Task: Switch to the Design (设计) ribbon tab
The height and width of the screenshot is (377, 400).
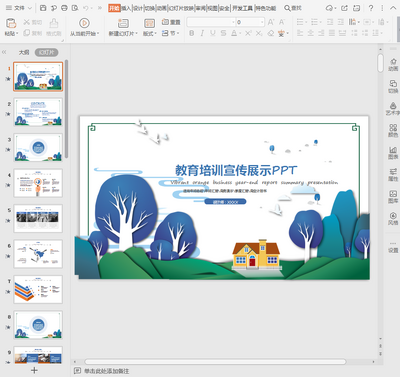Action: pyautogui.click(x=138, y=8)
